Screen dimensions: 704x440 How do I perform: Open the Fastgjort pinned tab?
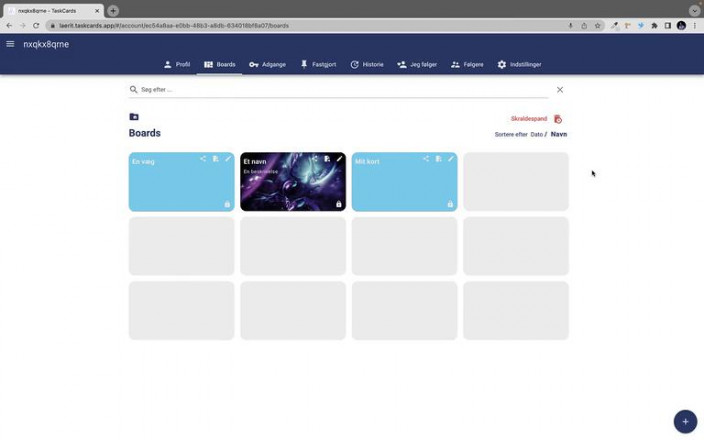click(318, 64)
